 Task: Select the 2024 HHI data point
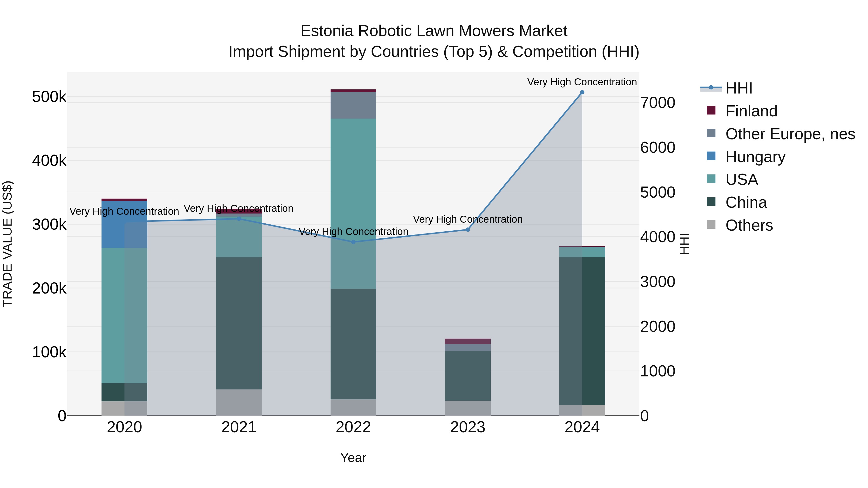click(582, 92)
